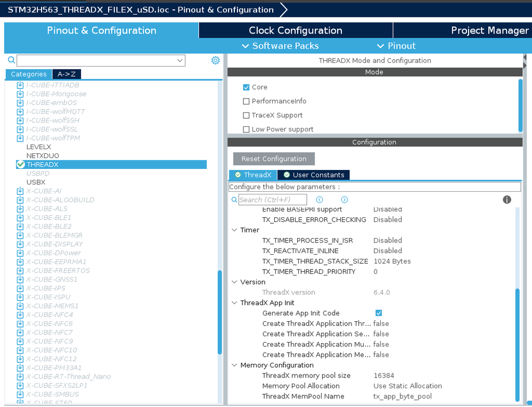Image resolution: width=532 pixels, height=407 pixels.
Task: Go to next search result arrow in parameters
Action: pyautogui.click(x=345, y=200)
